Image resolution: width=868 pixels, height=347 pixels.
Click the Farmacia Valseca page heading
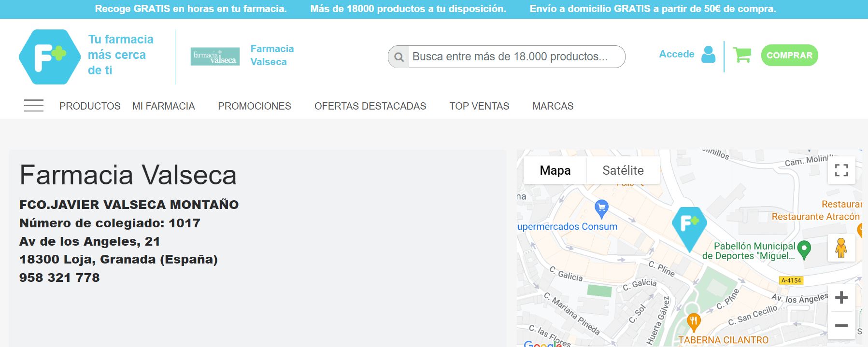[x=128, y=175]
